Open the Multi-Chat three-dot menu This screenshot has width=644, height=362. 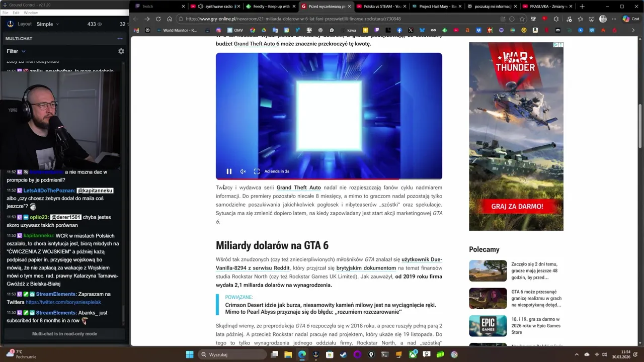tap(120, 39)
